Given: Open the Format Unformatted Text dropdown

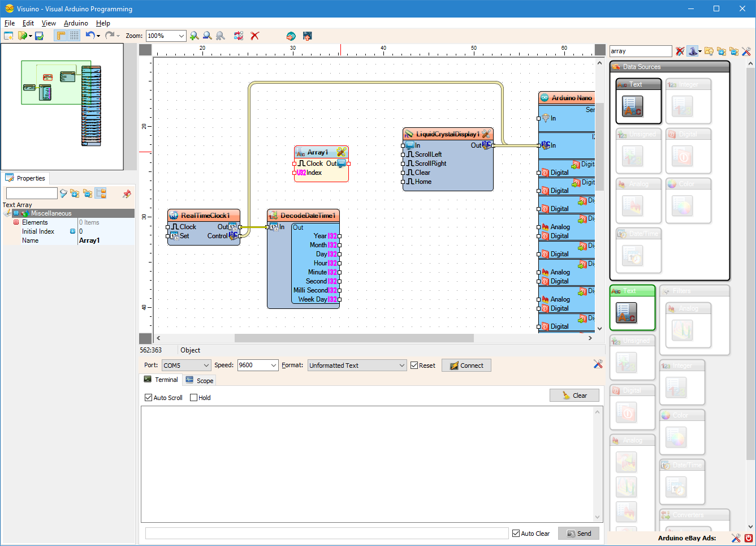Looking at the screenshot, I should pyautogui.click(x=357, y=366).
